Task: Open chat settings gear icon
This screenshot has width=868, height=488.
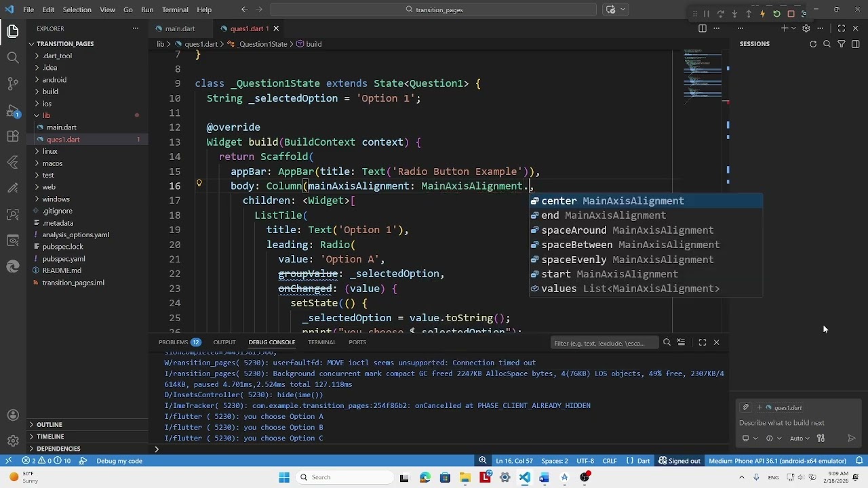Action: click(806, 28)
